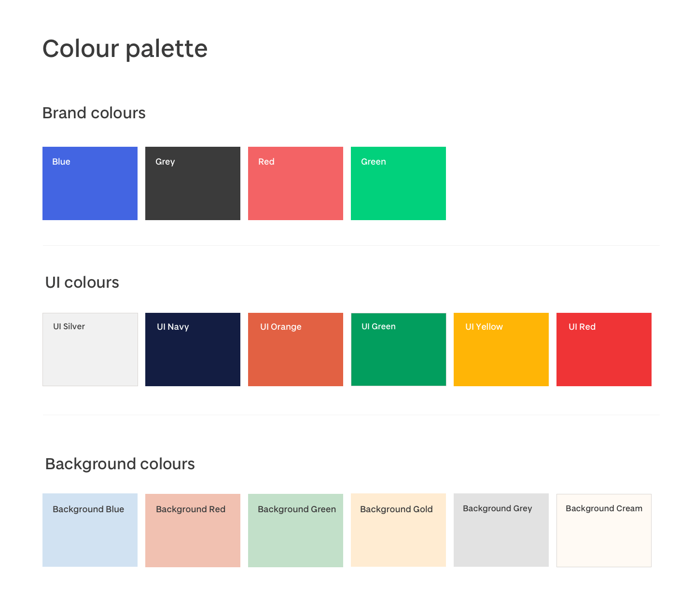
Task: Click the UI Silver swatch
Action: click(90, 350)
